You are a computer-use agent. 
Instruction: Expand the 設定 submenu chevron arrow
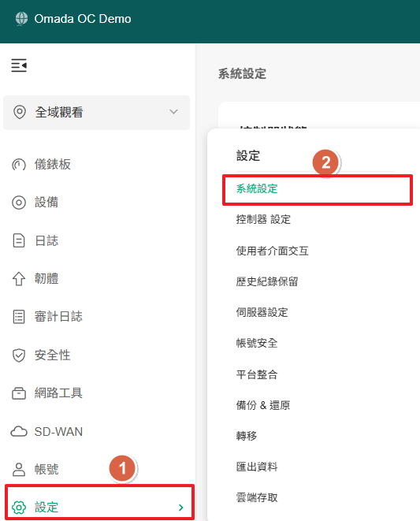(x=181, y=508)
